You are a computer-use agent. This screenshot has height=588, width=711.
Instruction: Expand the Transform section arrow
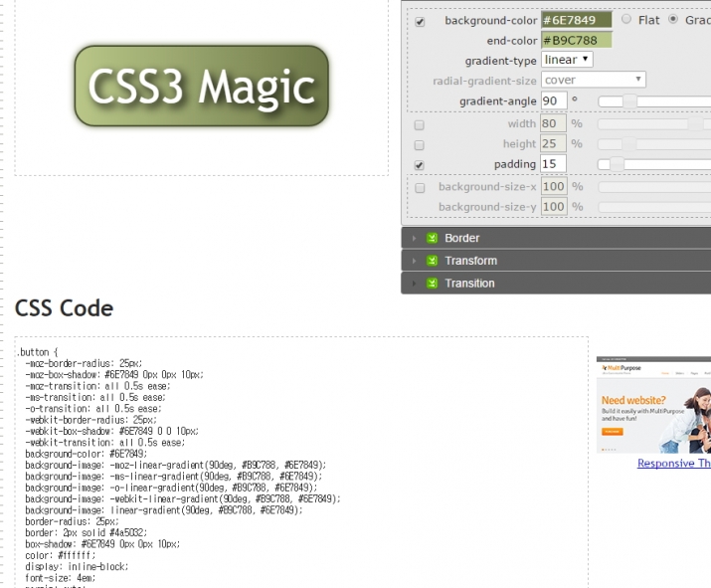(x=414, y=261)
